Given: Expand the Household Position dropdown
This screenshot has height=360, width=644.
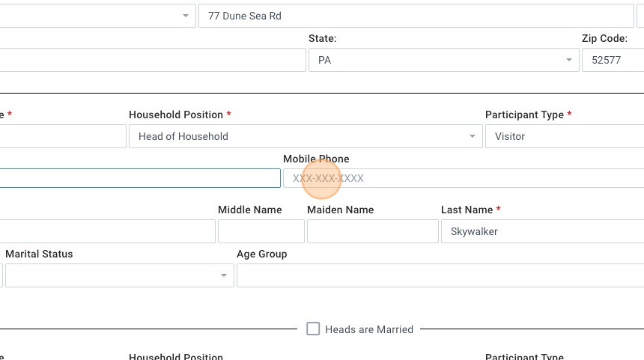Looking at the screenshot, I should 305,136.
